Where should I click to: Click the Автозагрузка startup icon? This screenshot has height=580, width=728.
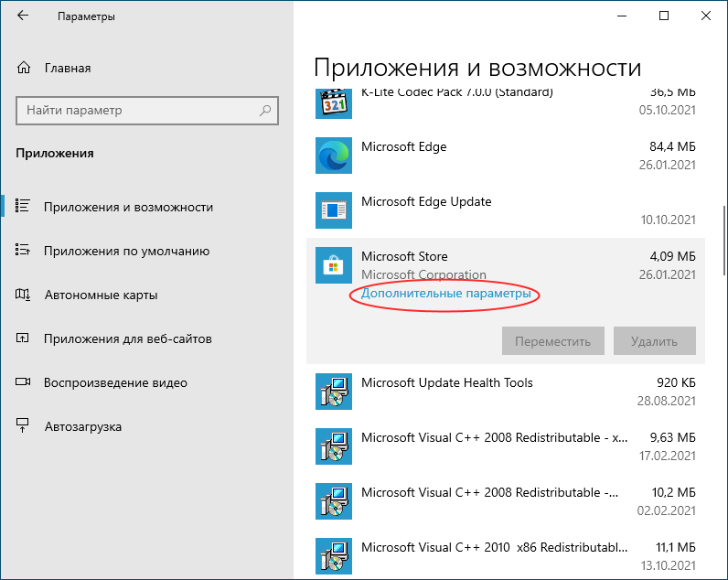pyautogui.click(x=22, y=425)
